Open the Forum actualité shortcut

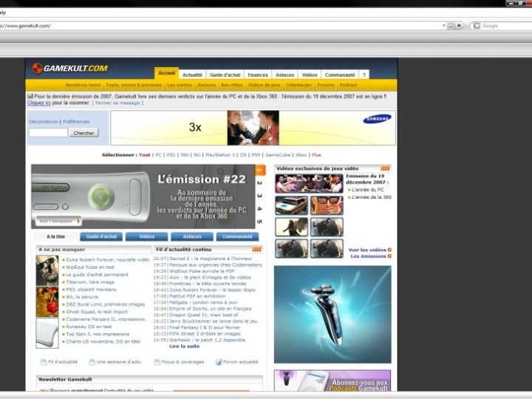tap(237, 362)
